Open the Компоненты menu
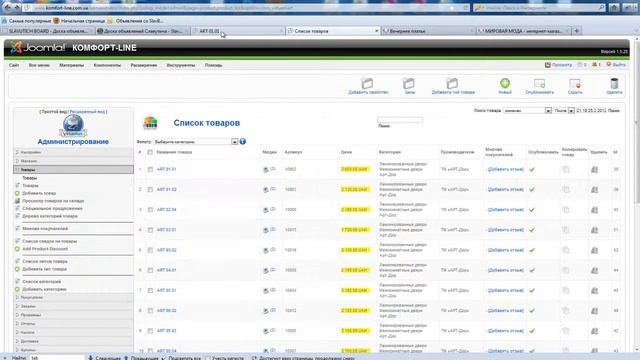 click(107, 65)
